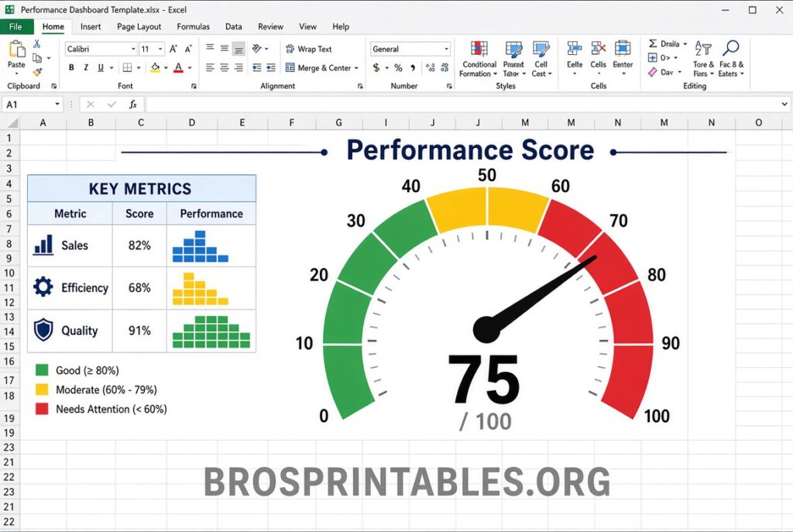
Task: Toggle Bold formatting
Action: 71,67
